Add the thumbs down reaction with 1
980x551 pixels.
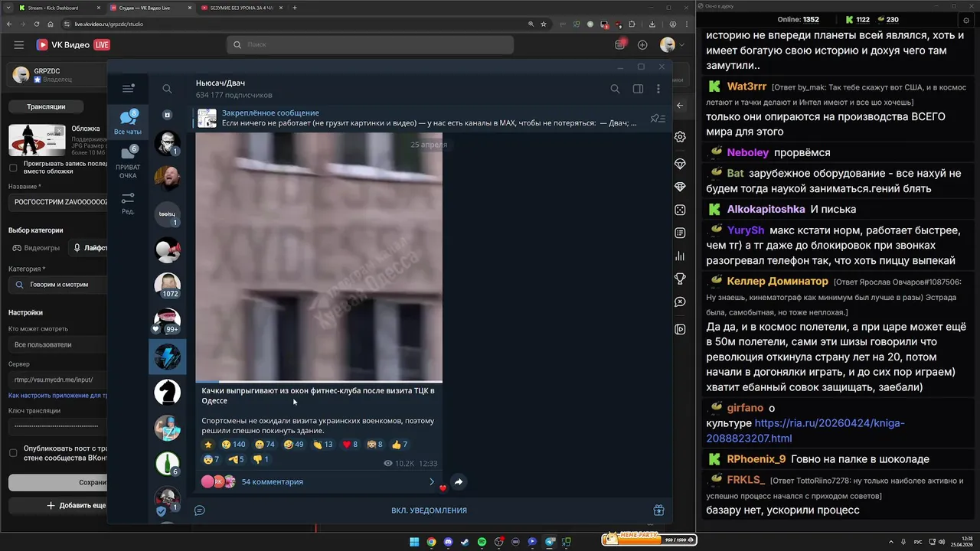[261, 459]
